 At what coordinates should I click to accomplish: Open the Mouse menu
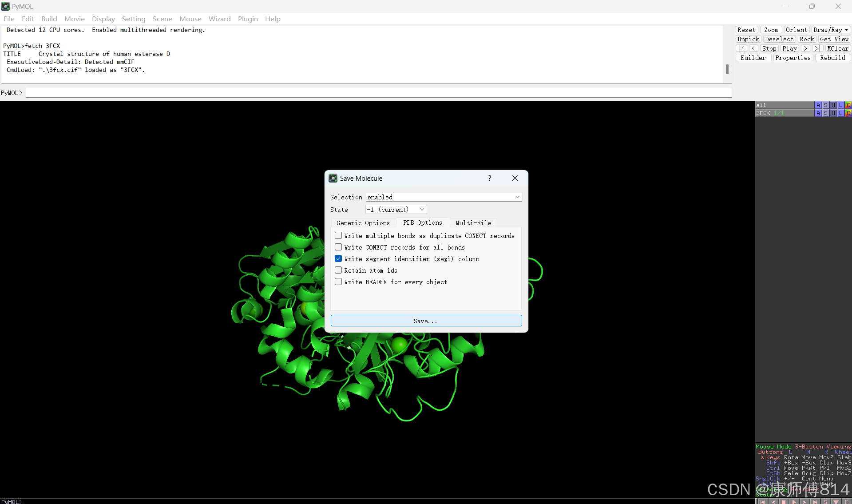tap(190, 19)
